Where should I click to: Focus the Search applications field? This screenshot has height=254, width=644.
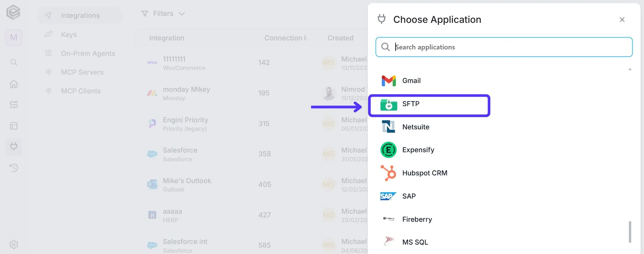click(504, 47)
